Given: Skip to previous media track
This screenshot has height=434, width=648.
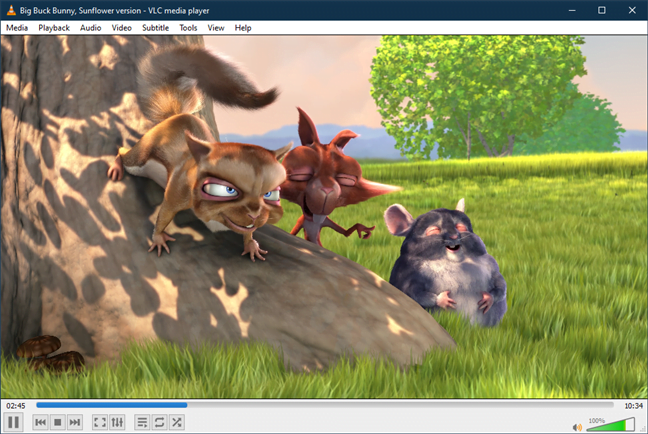Looking at the screenshot, I should (x=40, y=422).
